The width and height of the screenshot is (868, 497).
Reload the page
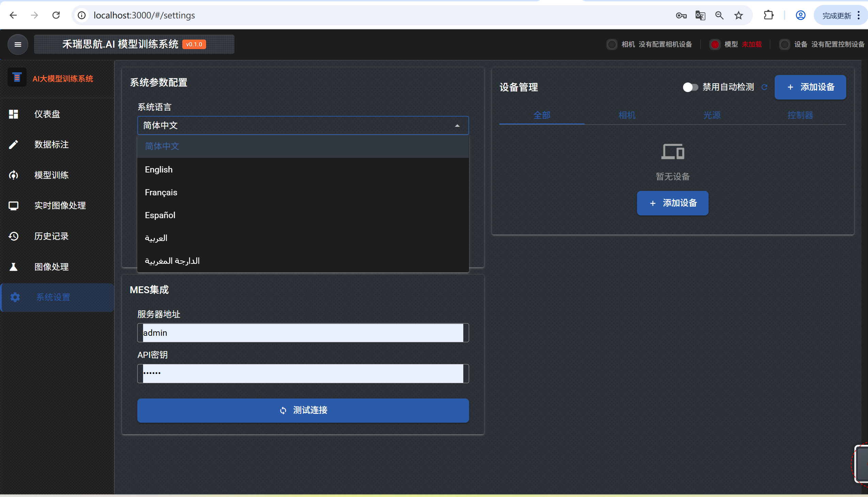56,15
